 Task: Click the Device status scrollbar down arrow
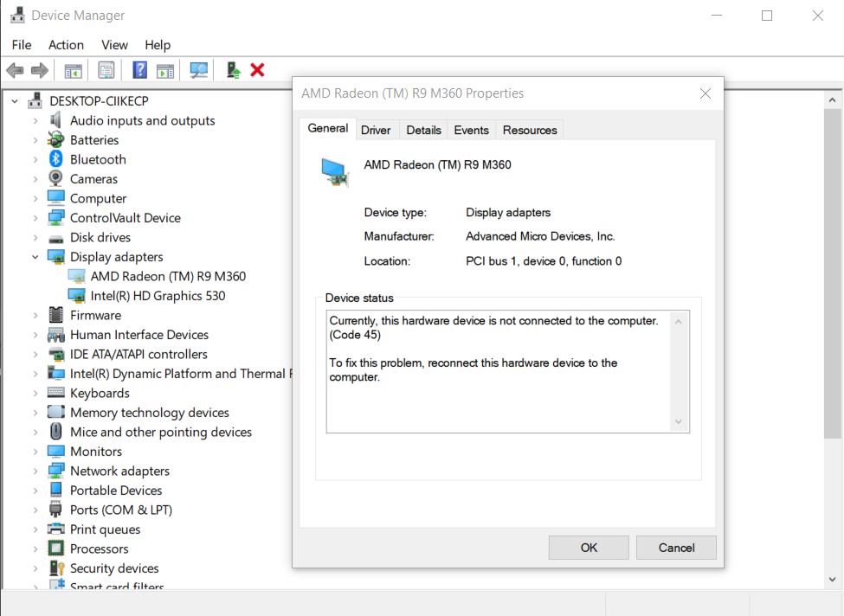(x=679, y=421)
